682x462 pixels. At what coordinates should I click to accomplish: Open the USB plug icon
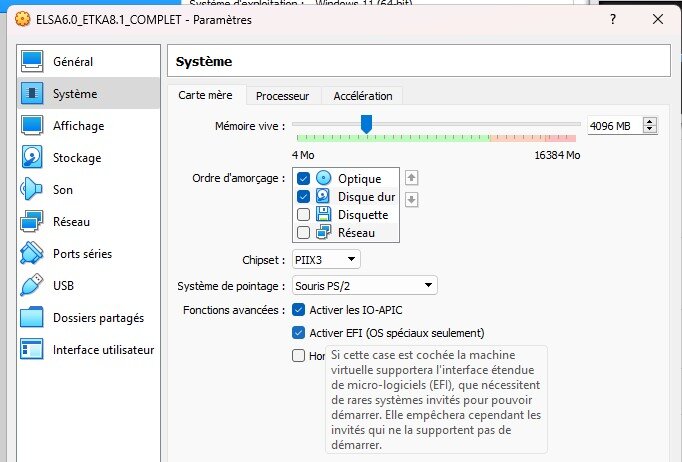[32, 285]
